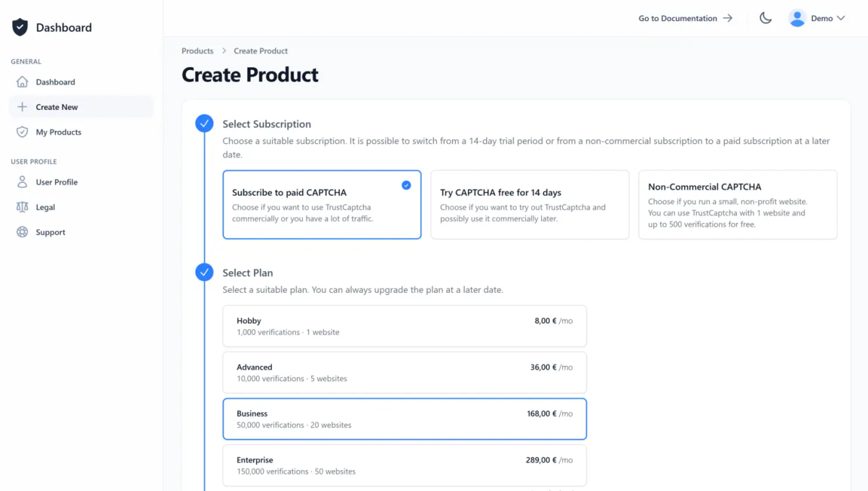Click the plus icon beside Create New
The width and height of the screenshot is (868, 491).
[22, 107]
